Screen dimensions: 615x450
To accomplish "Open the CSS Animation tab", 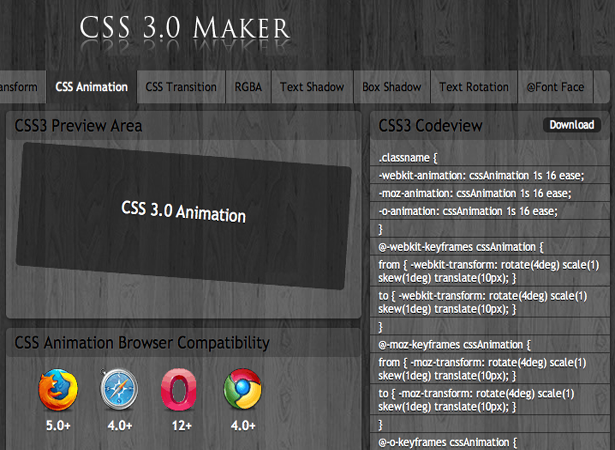I will pyautogui.click(x=92, y=87).
